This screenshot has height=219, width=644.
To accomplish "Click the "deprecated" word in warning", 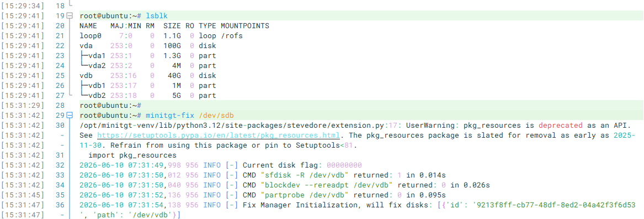I will 560,125.
